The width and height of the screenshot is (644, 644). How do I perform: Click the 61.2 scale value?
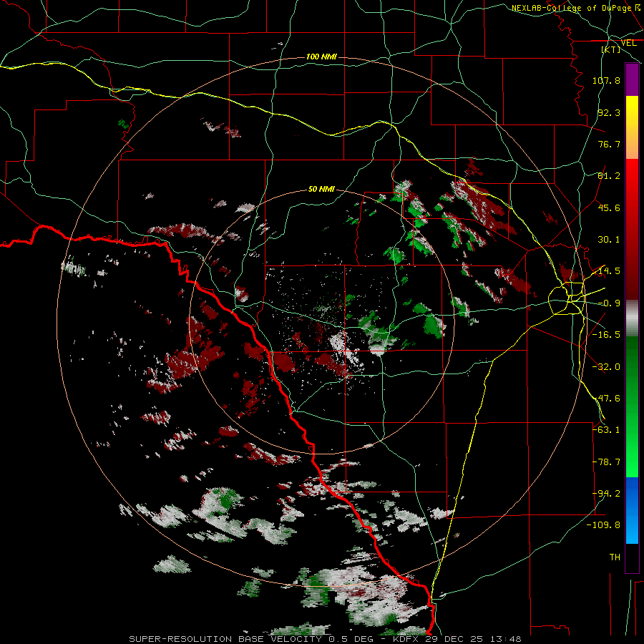[x=609, y=176]
